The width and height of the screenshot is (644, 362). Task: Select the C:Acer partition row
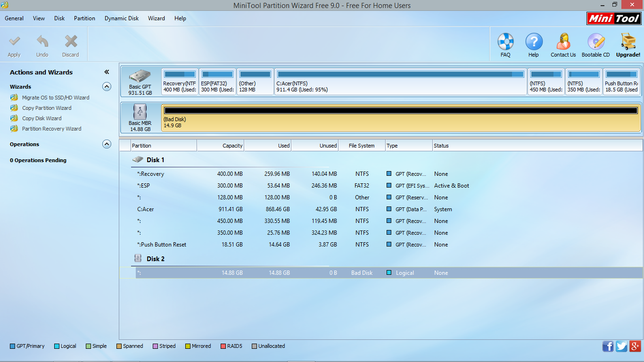[381, 209]
